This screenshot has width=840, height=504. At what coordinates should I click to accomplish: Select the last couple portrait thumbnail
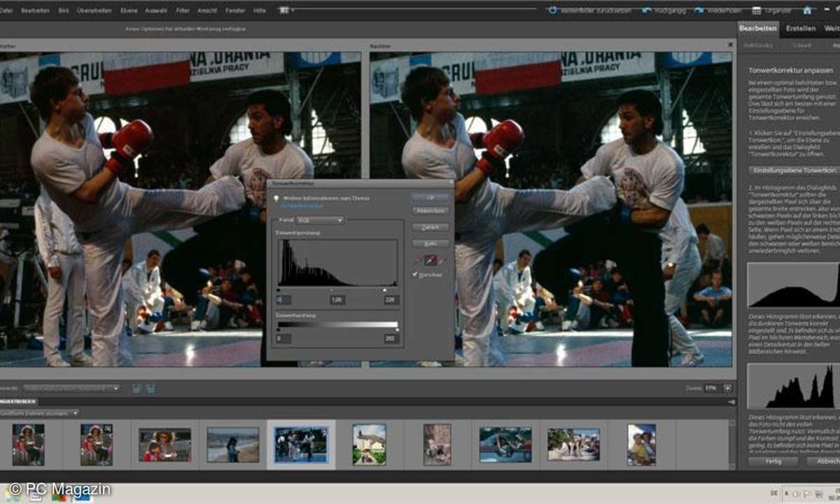click(642, 444)
